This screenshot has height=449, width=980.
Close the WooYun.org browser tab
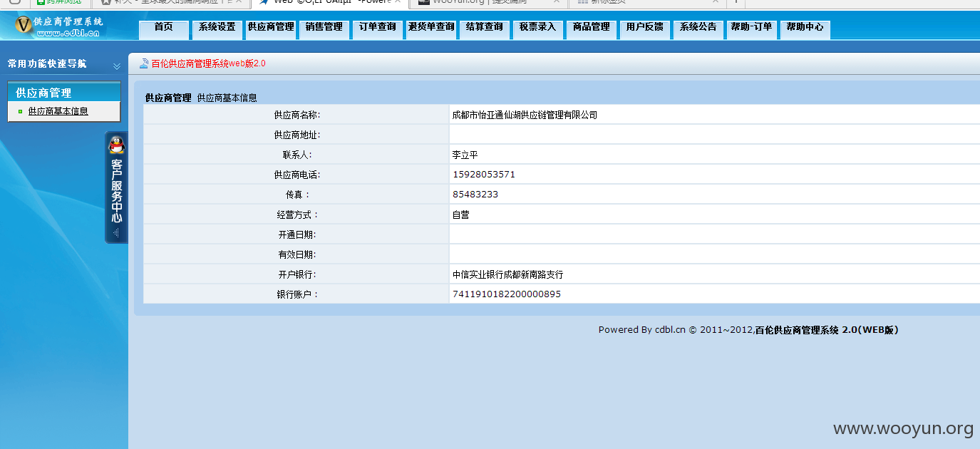557,1
